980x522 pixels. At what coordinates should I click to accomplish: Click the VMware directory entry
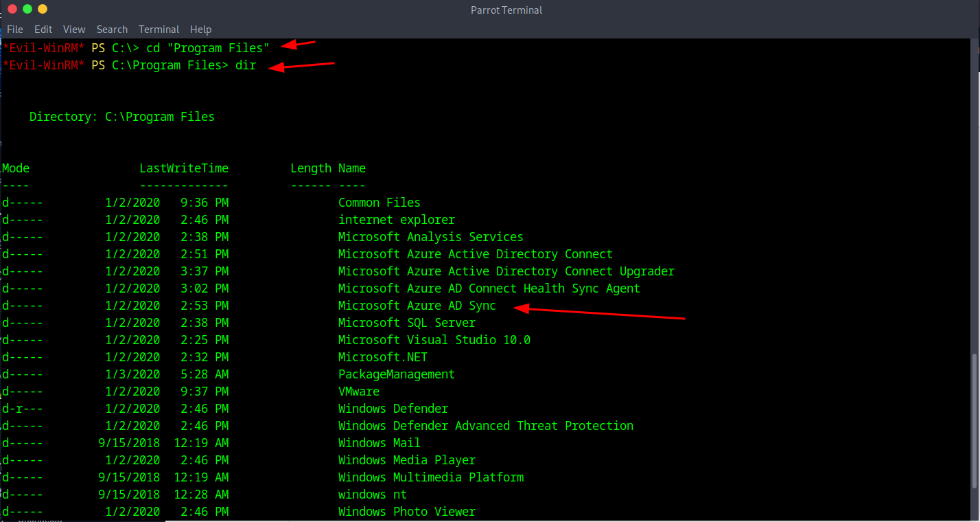click(x=358, y=391)
